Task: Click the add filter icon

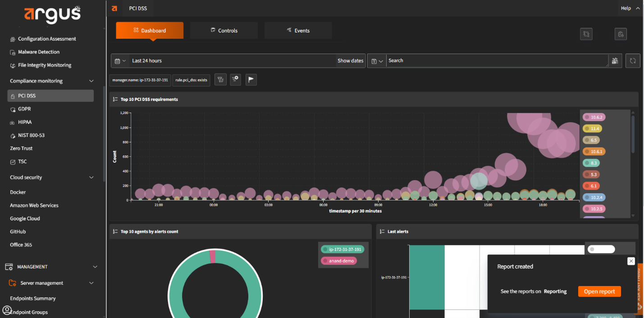Action: 236,79
